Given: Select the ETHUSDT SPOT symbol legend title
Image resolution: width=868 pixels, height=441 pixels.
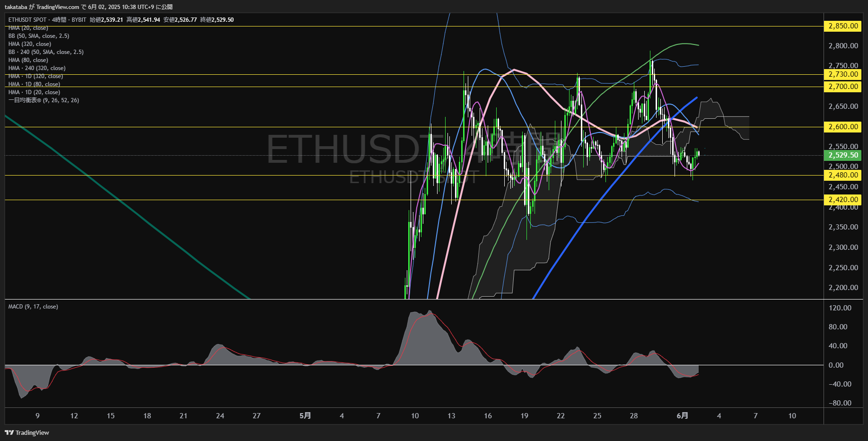Looking at the screenshot, I should (x=27, y=20).
